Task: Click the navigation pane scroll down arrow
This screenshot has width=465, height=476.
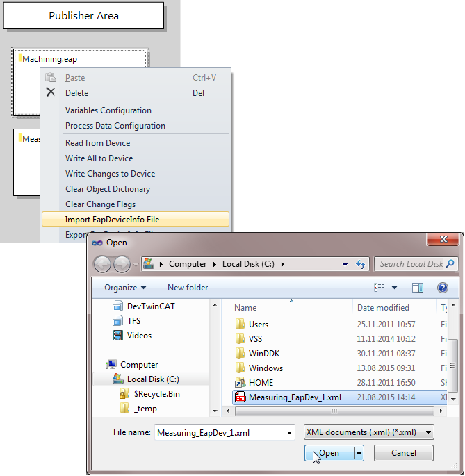Action: tap(215, 411)
